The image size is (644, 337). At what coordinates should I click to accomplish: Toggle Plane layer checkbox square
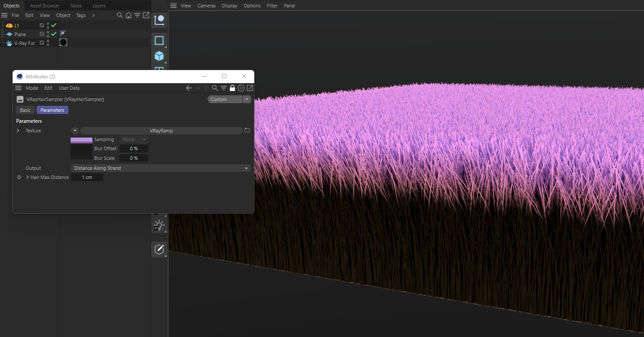42,34
